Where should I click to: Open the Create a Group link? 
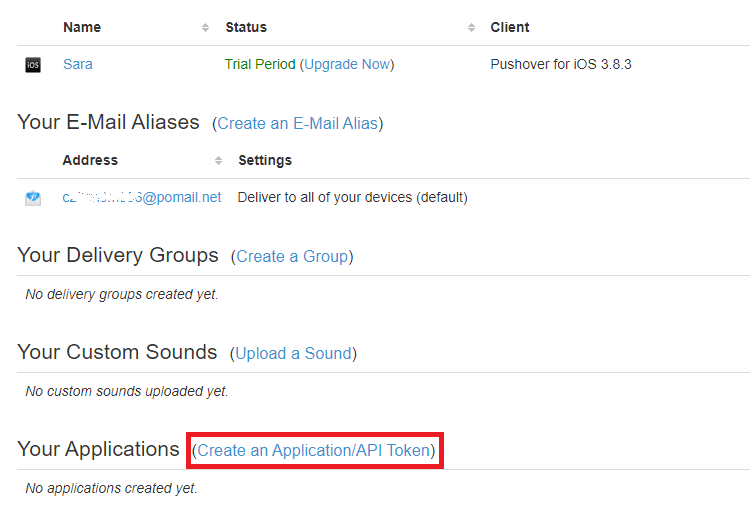(x=292, y=256)
